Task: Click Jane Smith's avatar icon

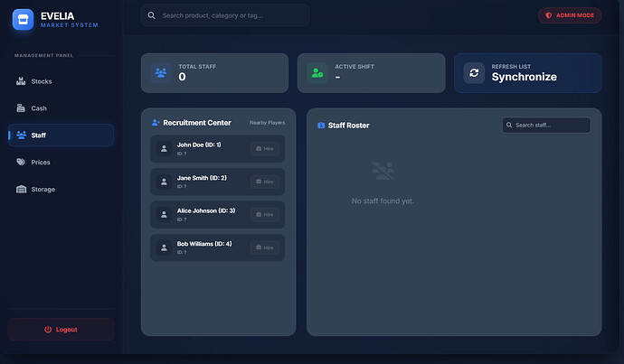Action: pos(164,182)
